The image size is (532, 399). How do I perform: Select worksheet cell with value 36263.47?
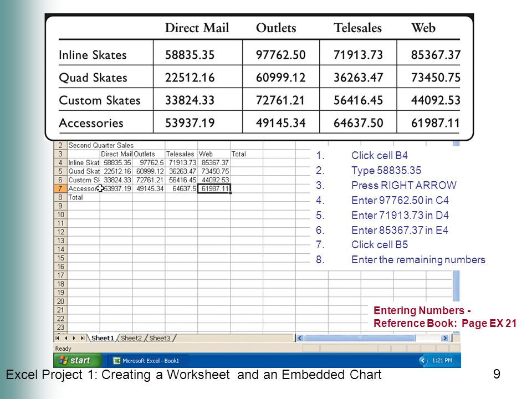tap(181, 171)
